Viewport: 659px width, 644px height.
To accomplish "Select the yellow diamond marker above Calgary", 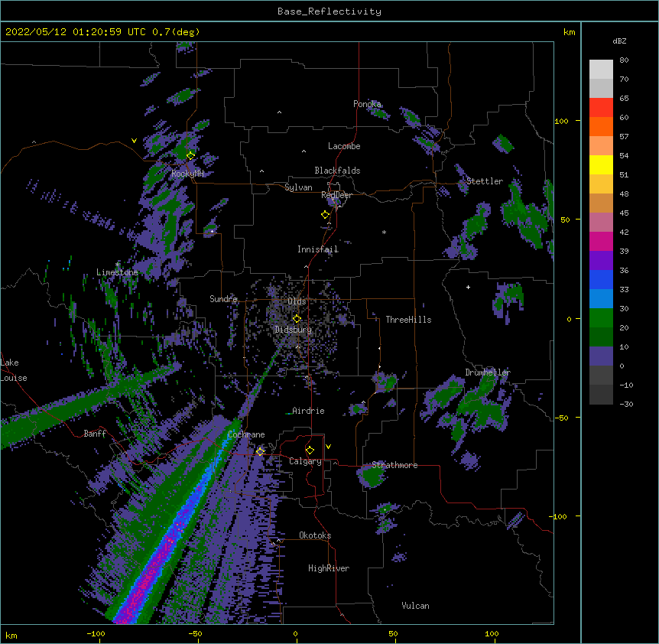I will point(310,450).
